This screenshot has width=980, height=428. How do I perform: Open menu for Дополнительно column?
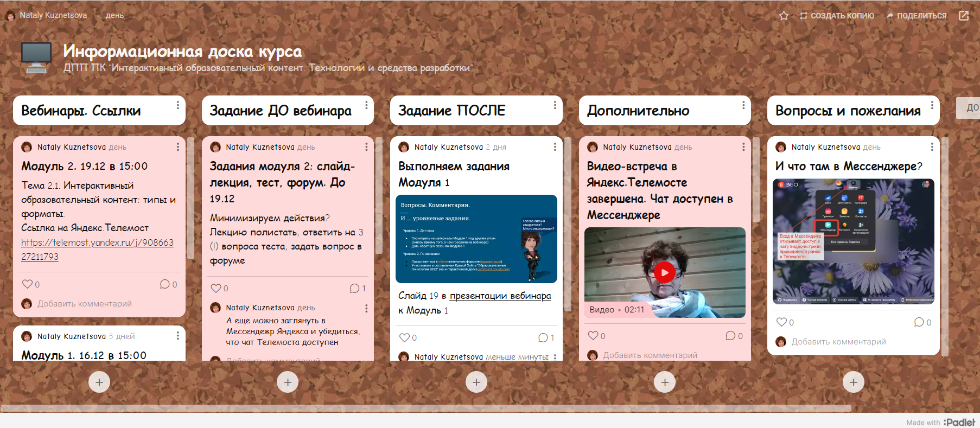click(x=743, y=105)
